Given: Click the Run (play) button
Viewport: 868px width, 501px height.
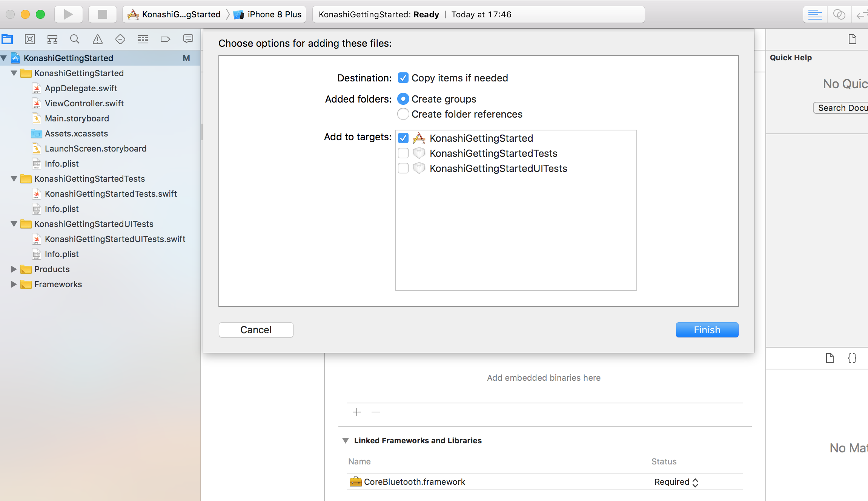Looking at the screenshot, I should 68,14.
